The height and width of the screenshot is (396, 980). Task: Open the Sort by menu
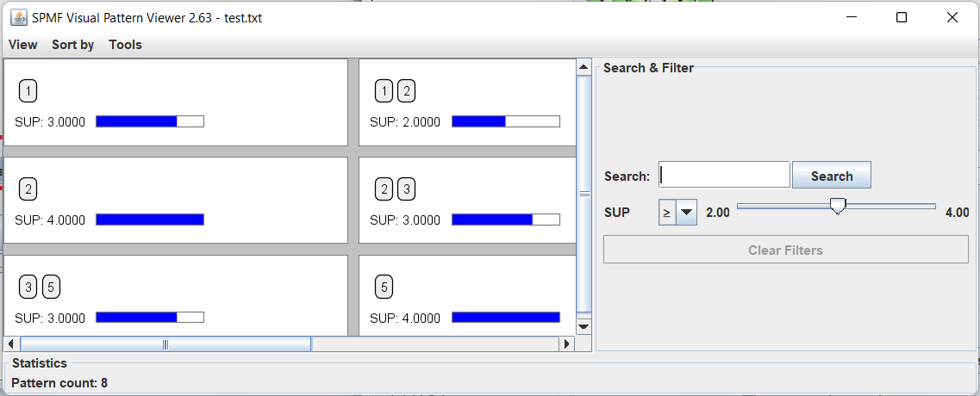[x=72, y=45]
